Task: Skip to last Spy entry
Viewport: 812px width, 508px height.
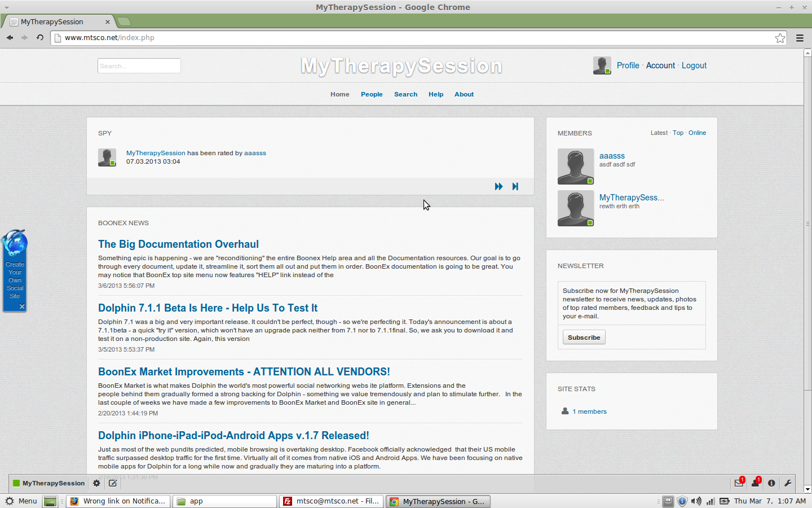Action: [515, 187]
